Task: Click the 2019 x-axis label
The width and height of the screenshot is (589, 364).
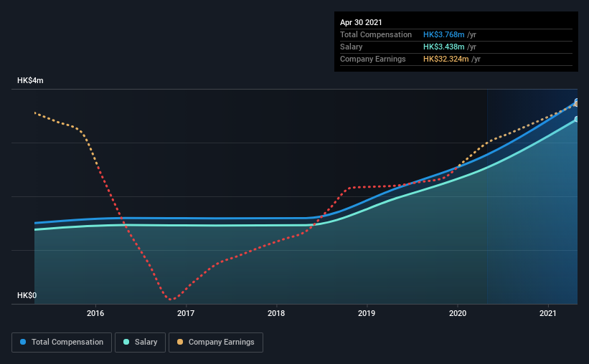Action: 367,313
